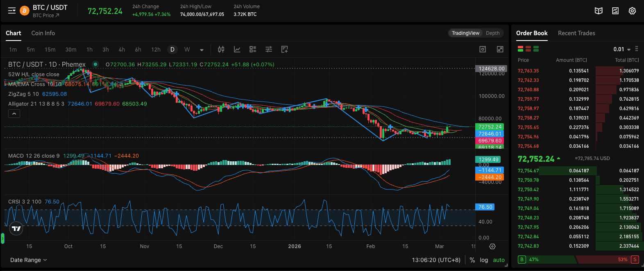The height and width of the screenshot is (271, 644).
Task: Collapse the indicator legend with chevron
Action: click(14, 114)
